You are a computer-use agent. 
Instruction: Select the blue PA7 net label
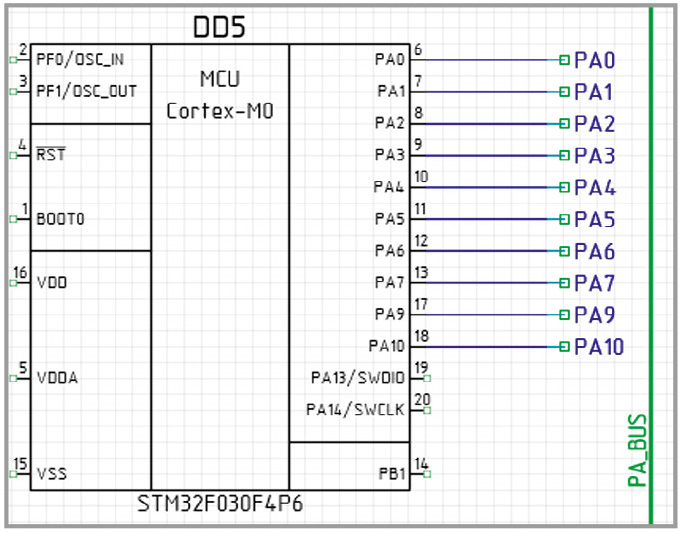click(x=595, y=283)
